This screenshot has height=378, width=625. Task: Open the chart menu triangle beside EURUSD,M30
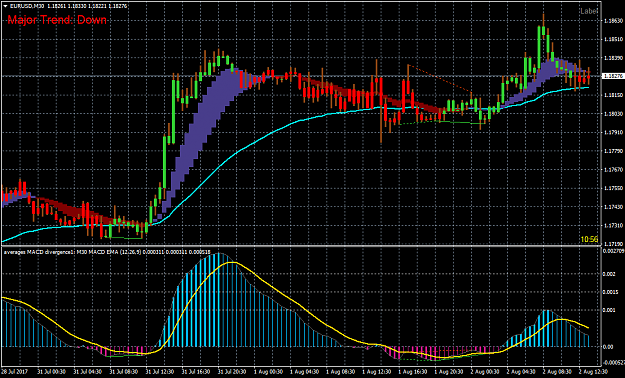point(5,6)
